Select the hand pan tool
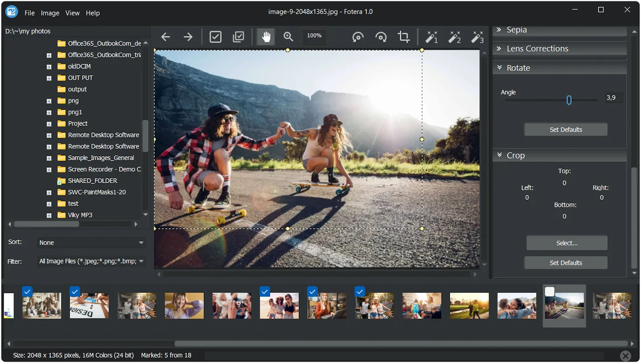The height and width of the screenshot is (364, 641). click(266, 37)
